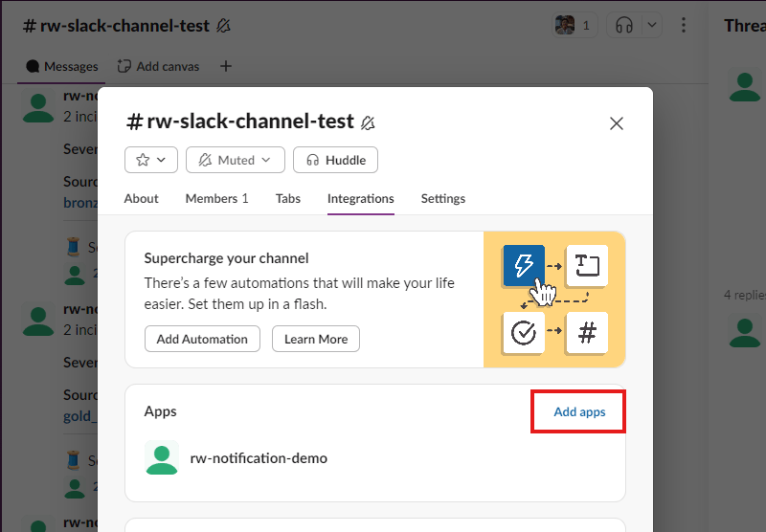Open the three-dot more actions menu
The height and width of the screenshot is (532, 766).
pos(684,25)
